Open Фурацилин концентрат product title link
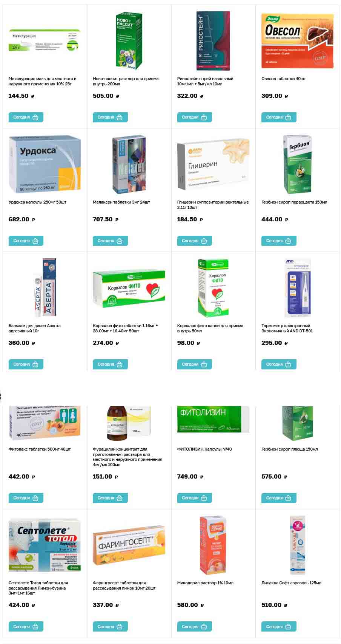The image size is (341, 644). tap(127, 457)
